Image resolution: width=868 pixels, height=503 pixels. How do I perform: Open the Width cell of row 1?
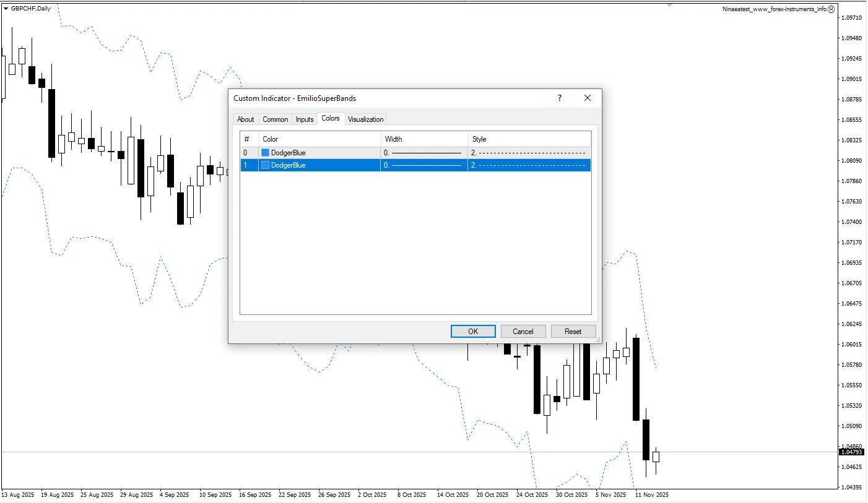[424, 165]
